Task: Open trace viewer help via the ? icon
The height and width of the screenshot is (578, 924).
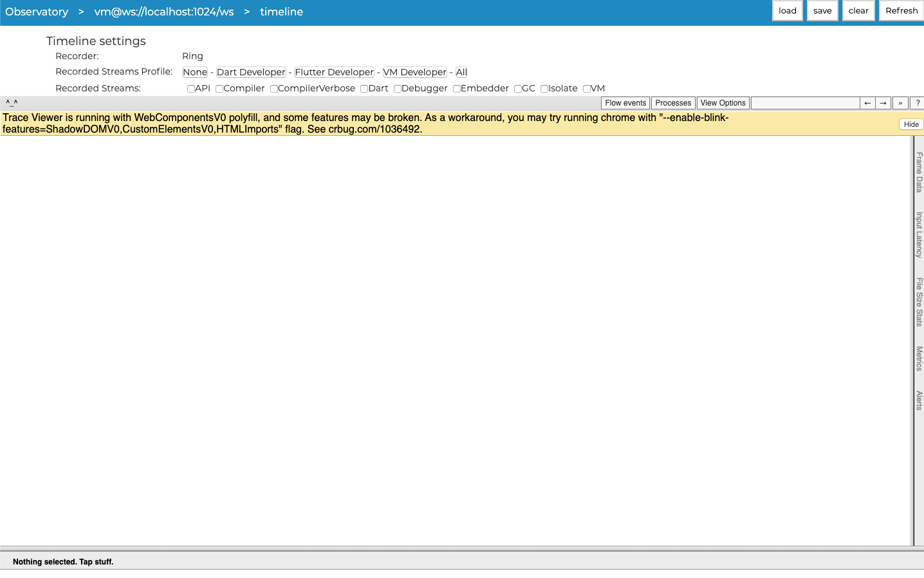Action: 917,102
